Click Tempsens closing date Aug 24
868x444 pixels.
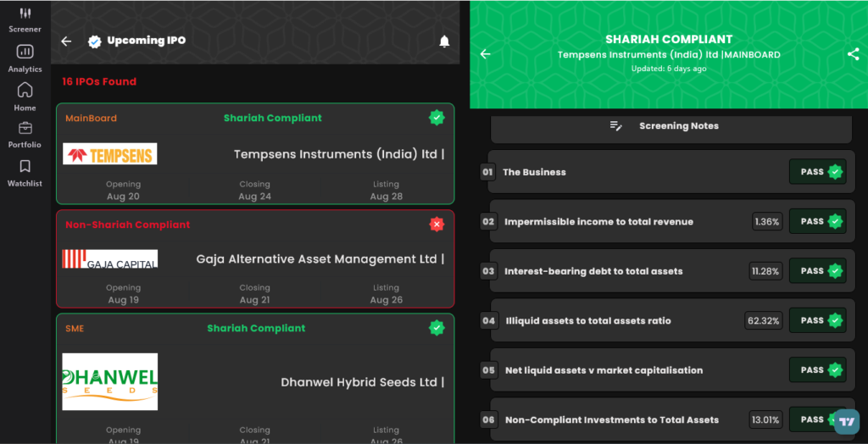pos(254,197)
